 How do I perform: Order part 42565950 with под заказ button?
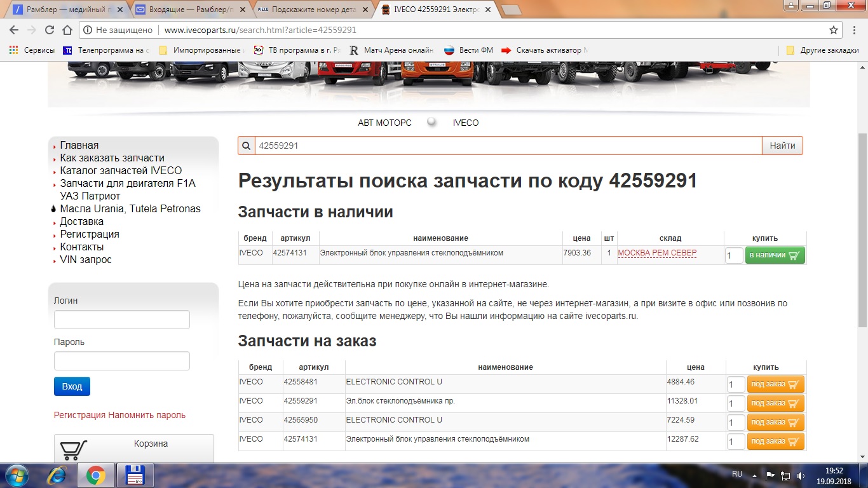click(x=776, y=423)
